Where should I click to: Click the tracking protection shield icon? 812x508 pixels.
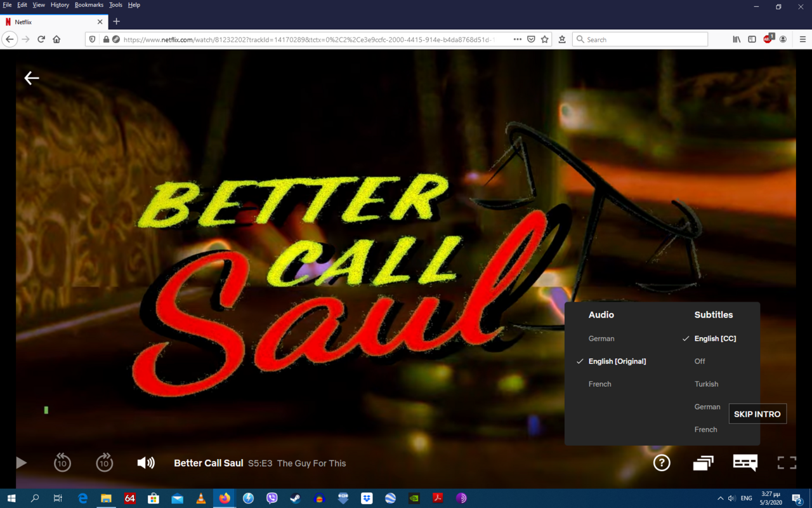click(93, 39)
